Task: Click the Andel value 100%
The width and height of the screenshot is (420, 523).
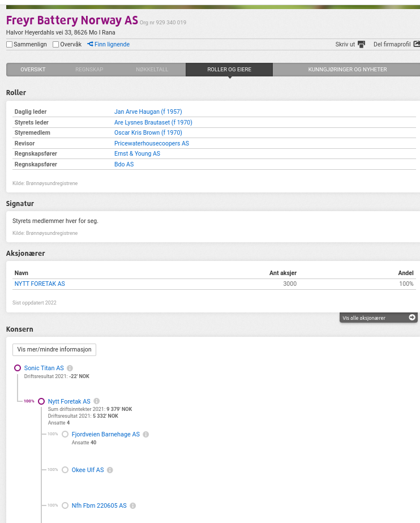Action: 406,284
